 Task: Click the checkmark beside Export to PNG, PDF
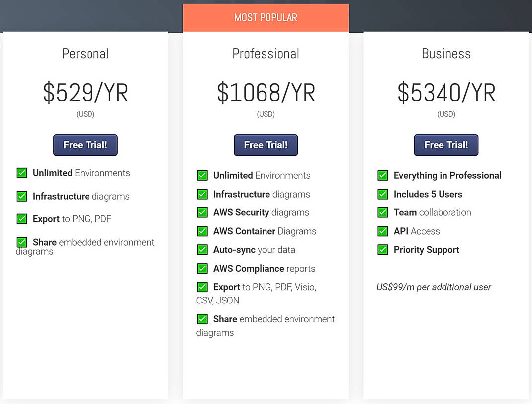[22, 219]
